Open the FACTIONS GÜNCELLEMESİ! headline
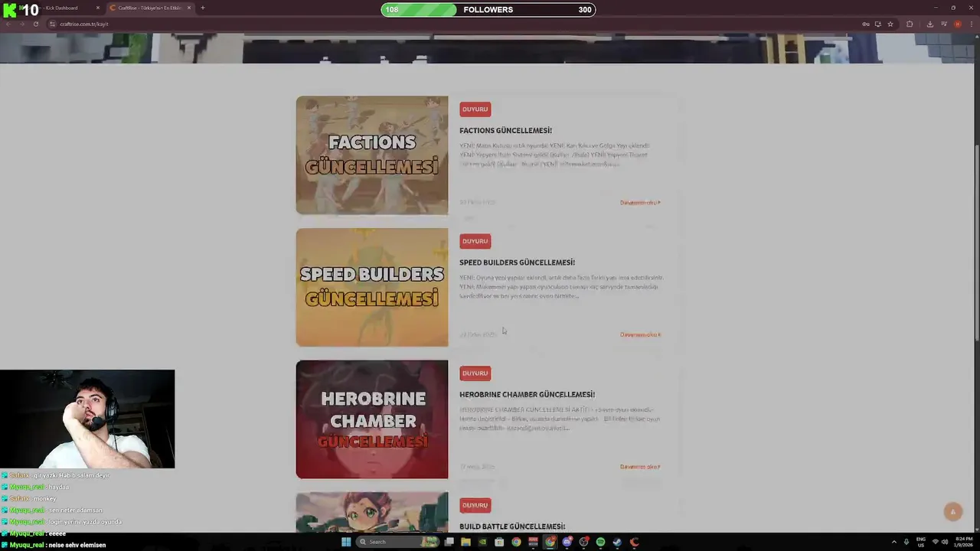980x551 pixels. point(505,131)
